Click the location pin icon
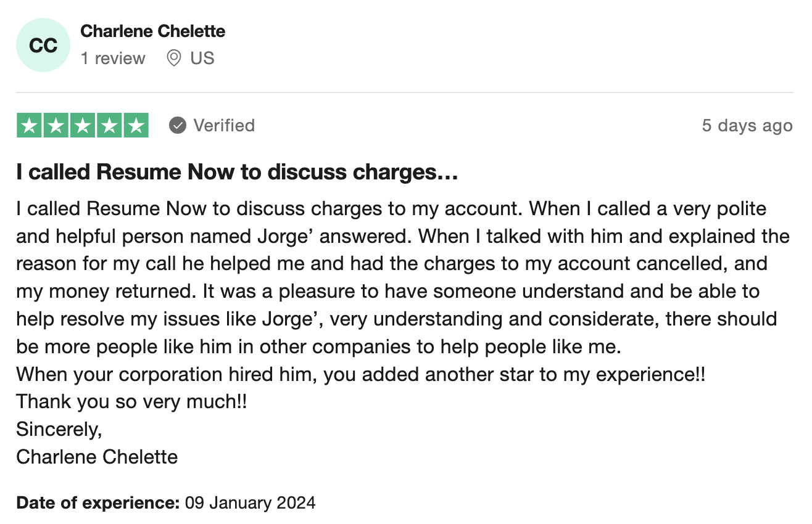This screenshot has height=524, width=812. 174,59
